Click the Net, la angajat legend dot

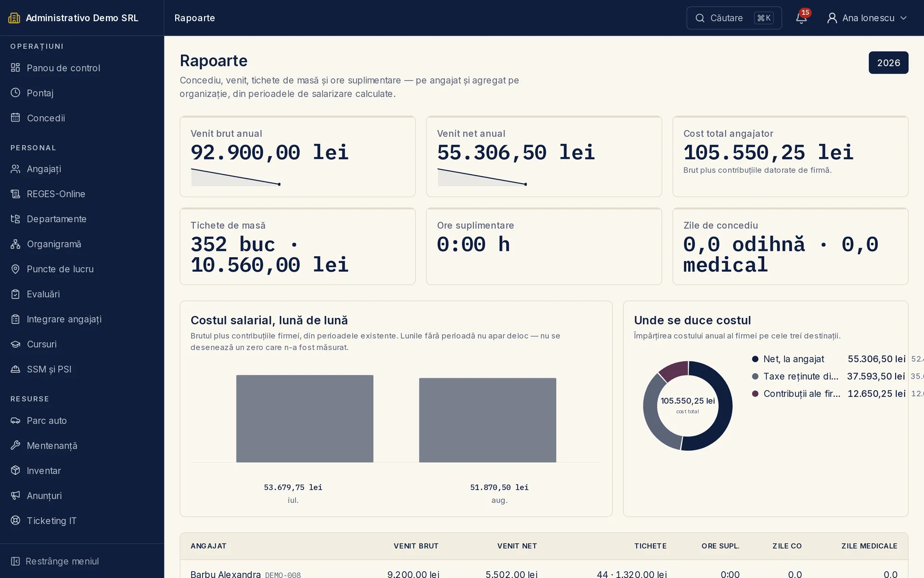(x=755, y=359)
